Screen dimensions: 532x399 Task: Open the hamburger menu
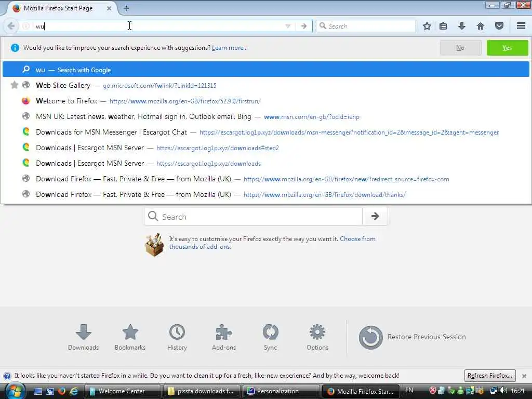pyautogui.click(x=521, y=26)
